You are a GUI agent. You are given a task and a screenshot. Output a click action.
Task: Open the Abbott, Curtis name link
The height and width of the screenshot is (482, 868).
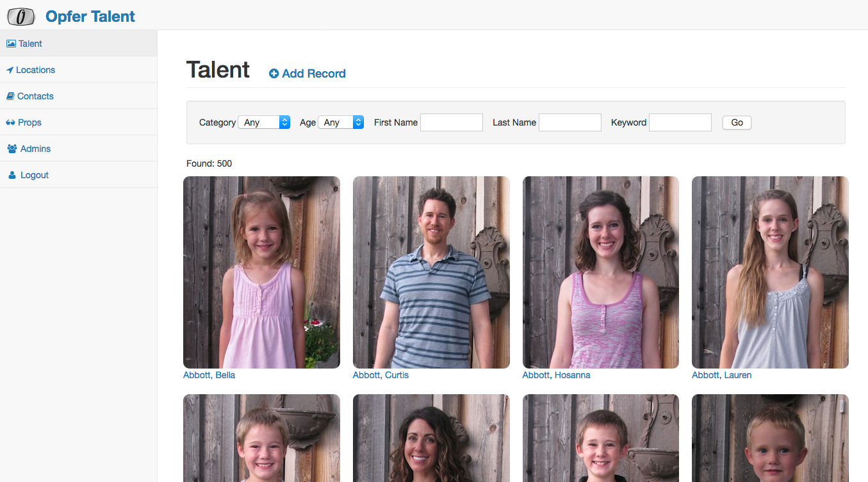[381, 375]
